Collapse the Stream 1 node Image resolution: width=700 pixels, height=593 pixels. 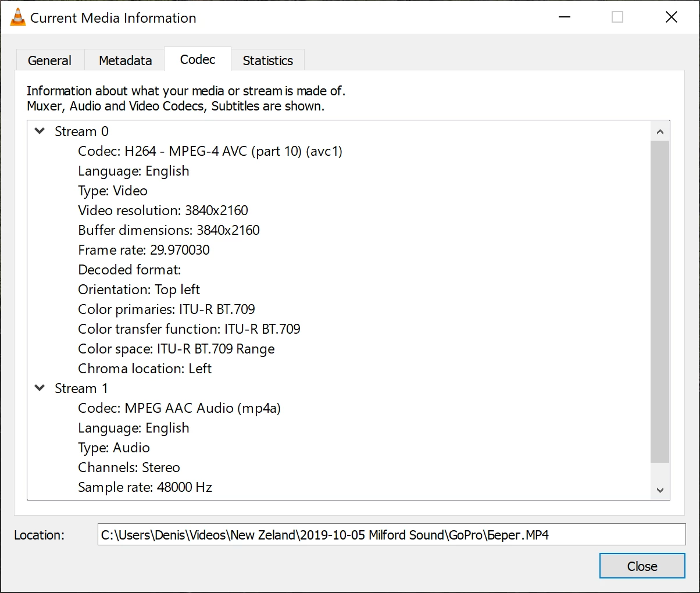click(40, 388)
